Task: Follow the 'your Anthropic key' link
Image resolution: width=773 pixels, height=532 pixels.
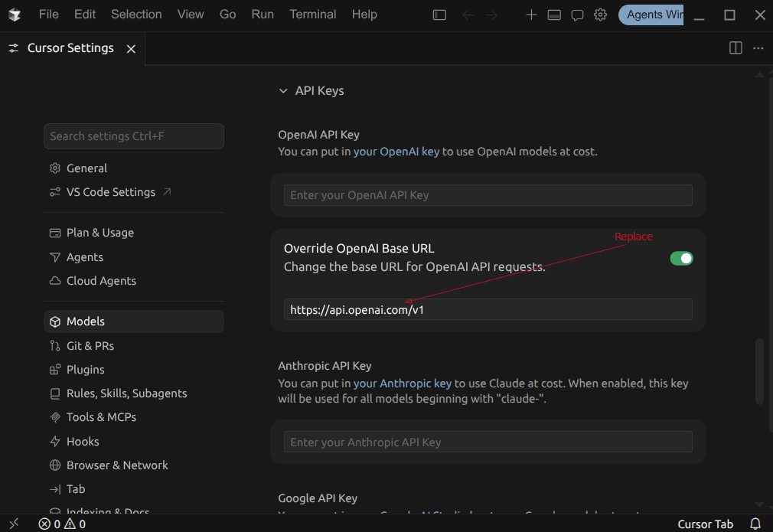Action: point(402,383)
